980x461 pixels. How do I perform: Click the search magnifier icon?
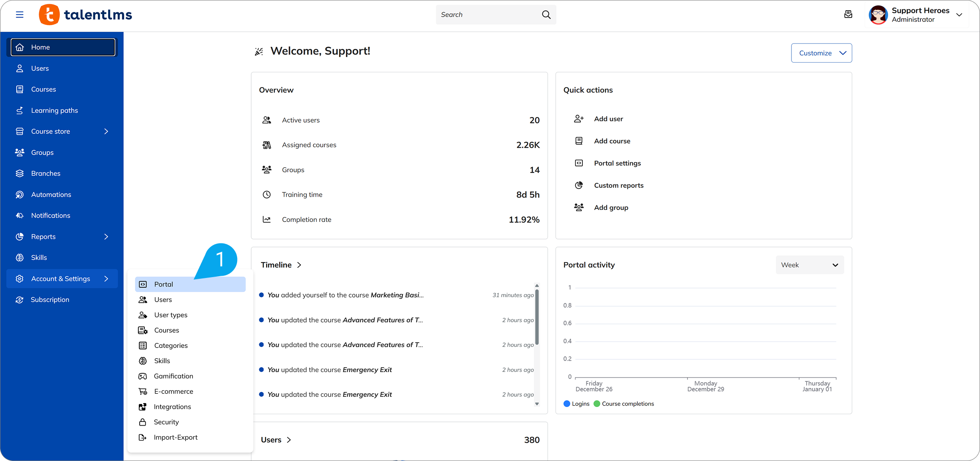[546, 14]
